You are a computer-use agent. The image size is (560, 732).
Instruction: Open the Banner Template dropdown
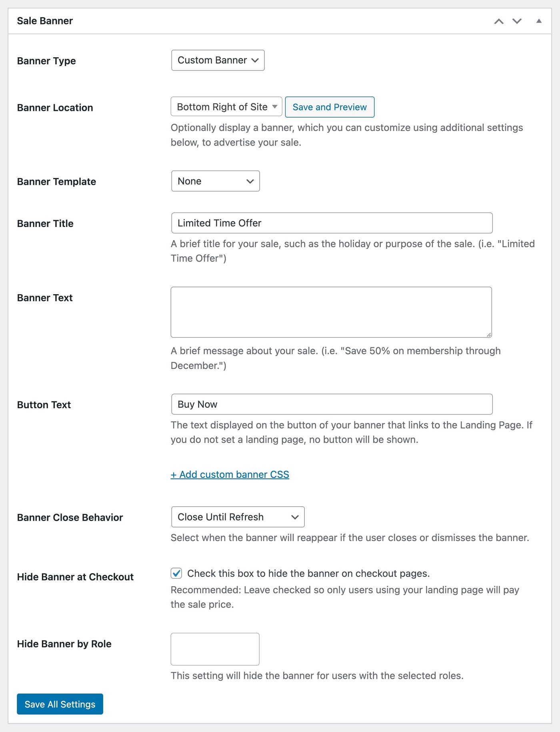[x=216, y=181]
